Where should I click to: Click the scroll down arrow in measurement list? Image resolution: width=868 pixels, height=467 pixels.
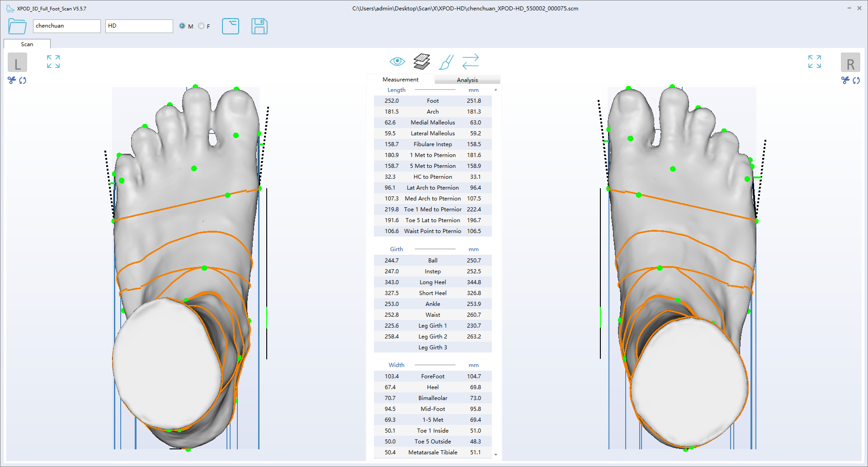pos(496,454)
